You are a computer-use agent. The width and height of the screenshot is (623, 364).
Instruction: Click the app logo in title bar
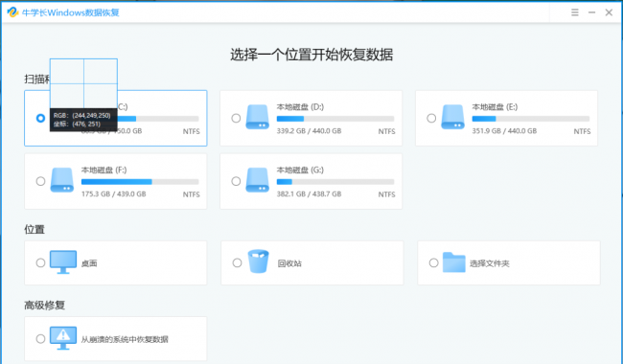[x=12, y=12]
